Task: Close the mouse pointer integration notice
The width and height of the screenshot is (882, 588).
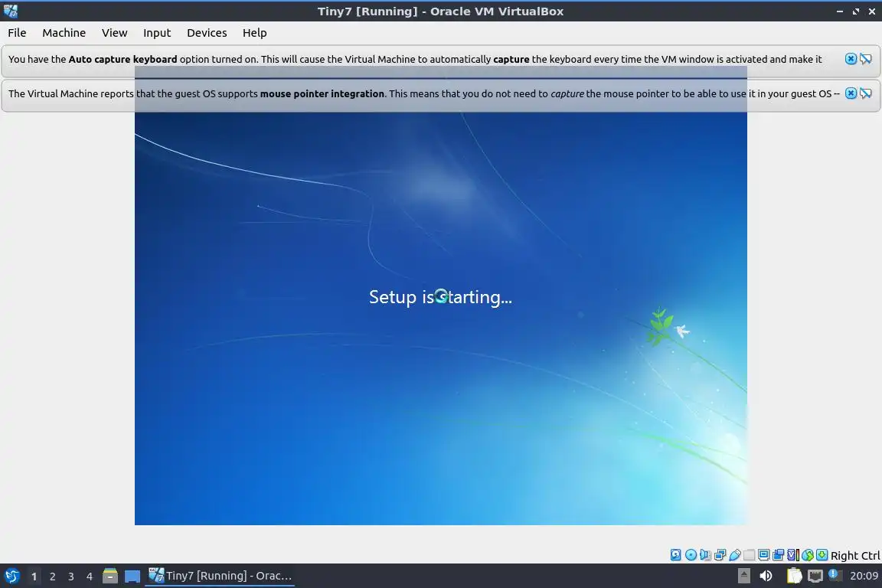Action: [851, 93]
